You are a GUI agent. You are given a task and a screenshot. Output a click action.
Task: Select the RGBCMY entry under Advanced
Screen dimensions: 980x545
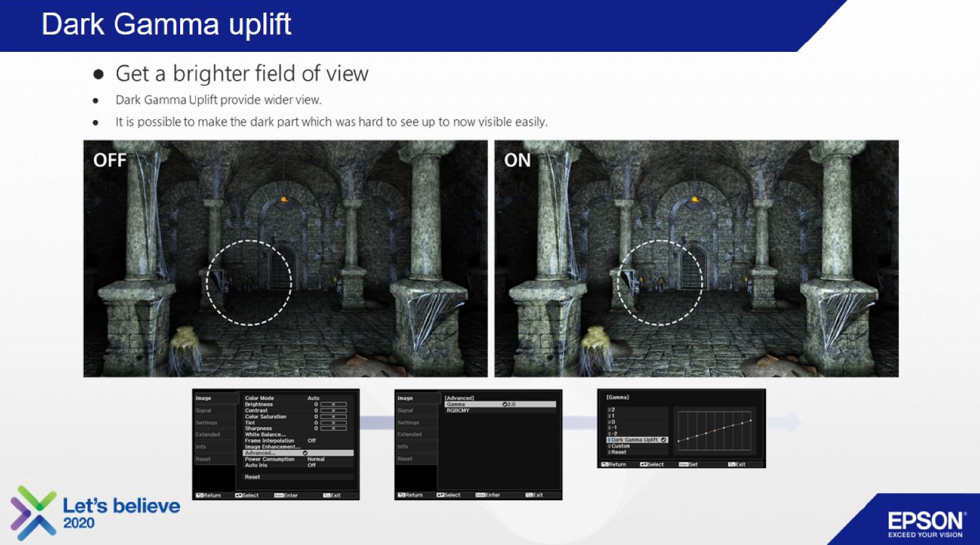(x=458, y=411)
